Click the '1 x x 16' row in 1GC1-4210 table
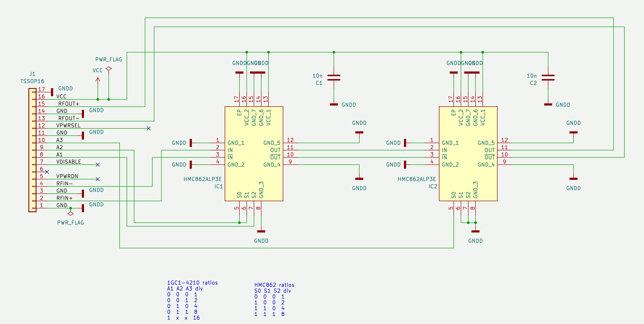Screen dimensions: 644x324 coord(184,318)
